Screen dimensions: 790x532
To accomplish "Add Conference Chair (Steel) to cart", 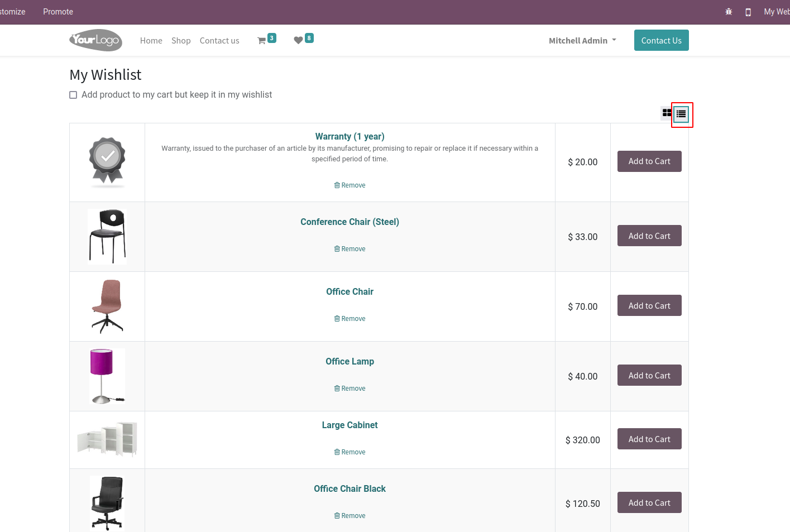I will point(649,236).
